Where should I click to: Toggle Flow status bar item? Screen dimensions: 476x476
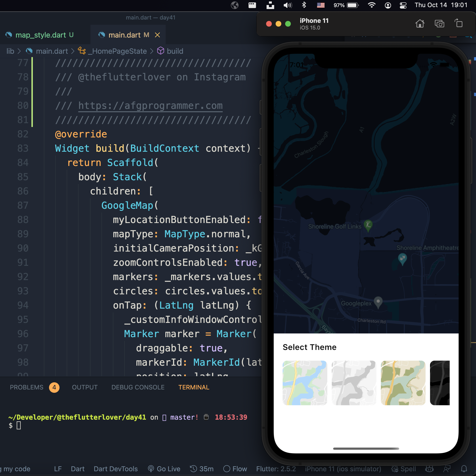(x=235, y=469)
